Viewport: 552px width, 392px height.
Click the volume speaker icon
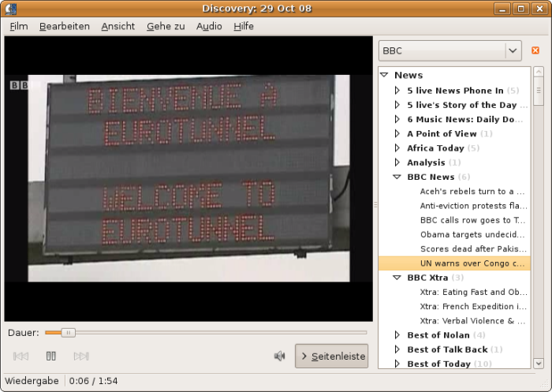[279, 356]
